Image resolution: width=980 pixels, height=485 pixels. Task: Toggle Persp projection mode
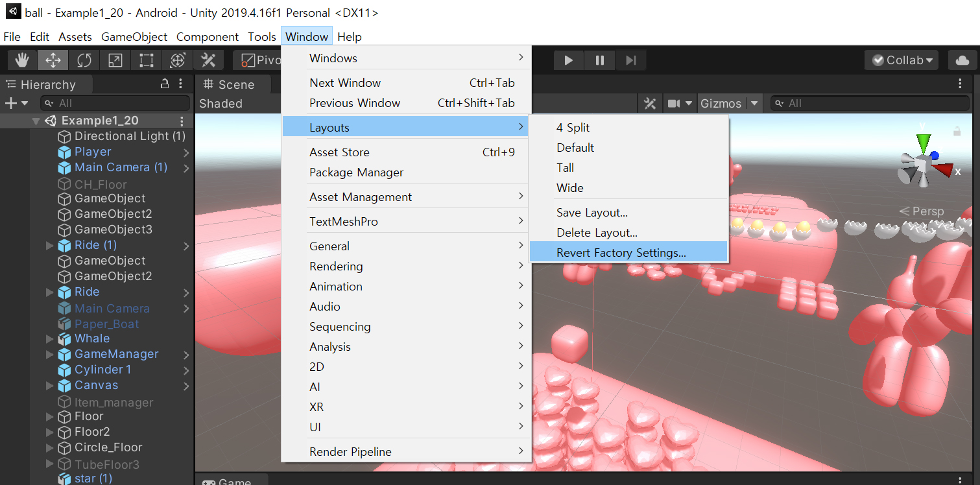(921, 211)
